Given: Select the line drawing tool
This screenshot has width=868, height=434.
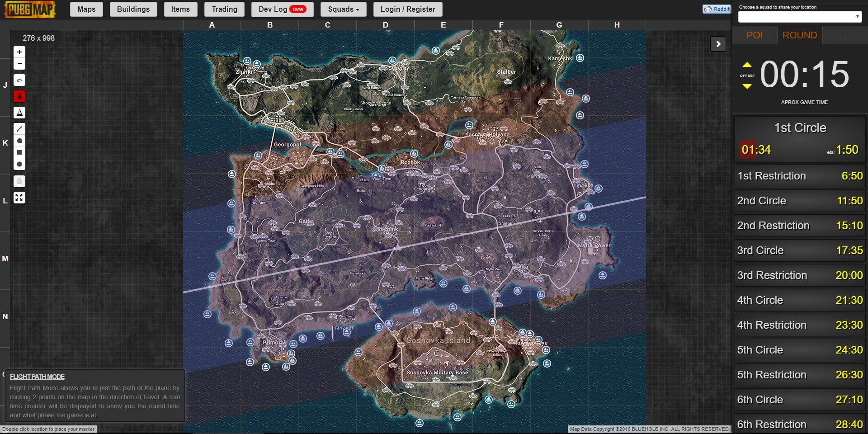Looking at the screenshot, I should click(19, 129).
